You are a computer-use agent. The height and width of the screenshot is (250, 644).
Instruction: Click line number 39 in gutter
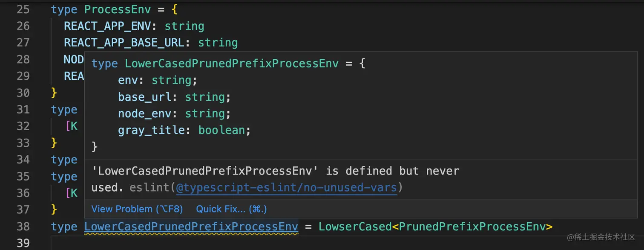(23, 243)
